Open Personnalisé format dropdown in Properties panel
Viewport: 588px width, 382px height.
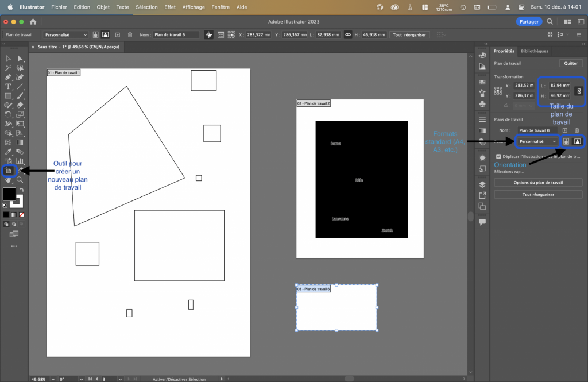click(x=537, y=141)
